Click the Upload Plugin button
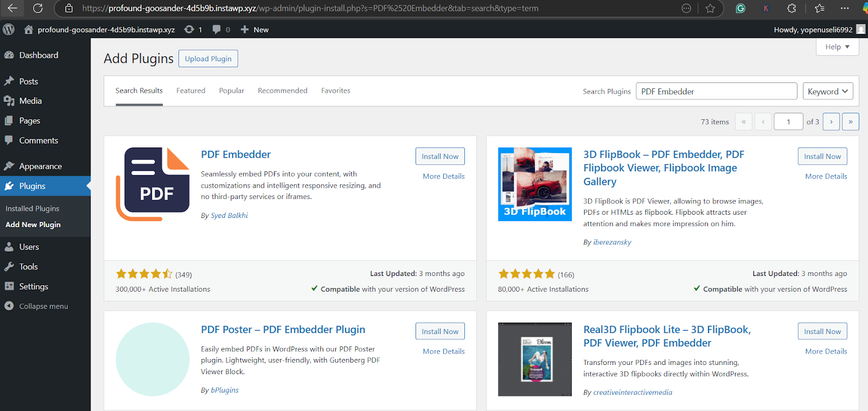Viewport: 868px width, 411px height. (x=208, y=59)
